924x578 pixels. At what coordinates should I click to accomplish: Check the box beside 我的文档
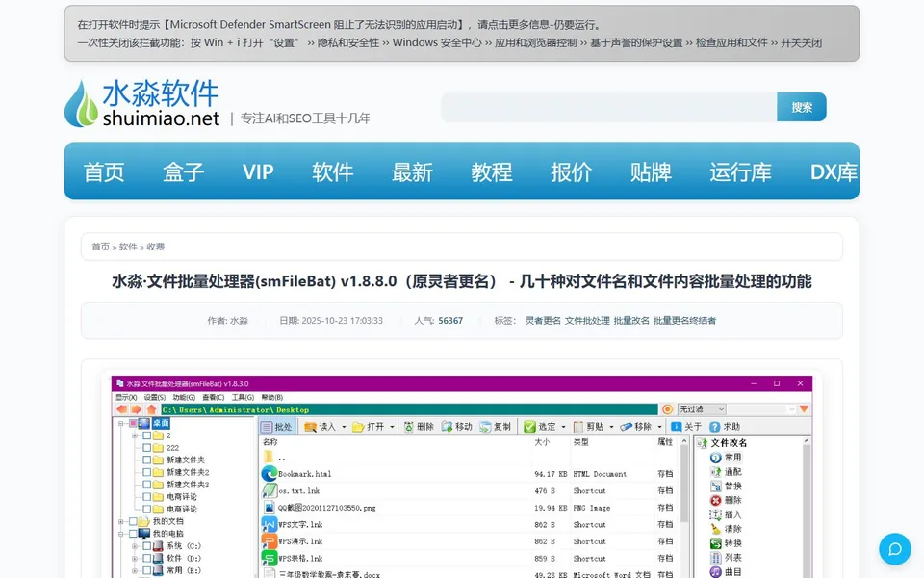[133, 521]
